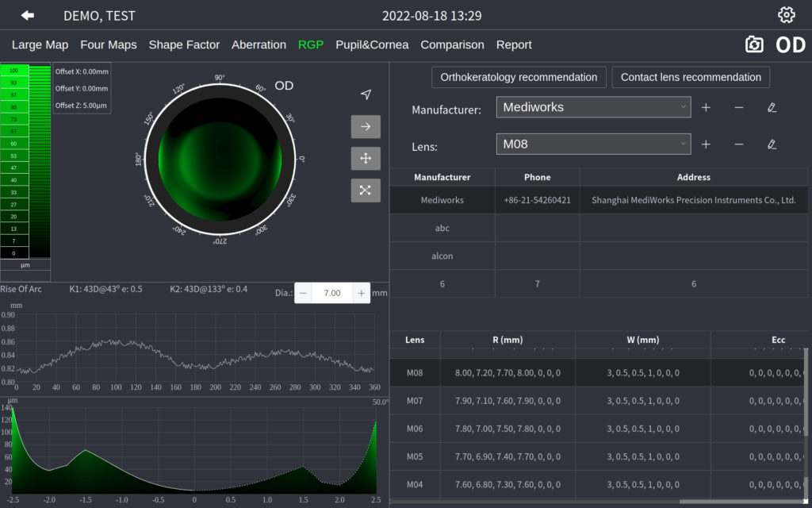The width and height of the screenshot is (812, 508).
Task: Click the expand diagonal arrows icon
Action: [x=366, y=190]
